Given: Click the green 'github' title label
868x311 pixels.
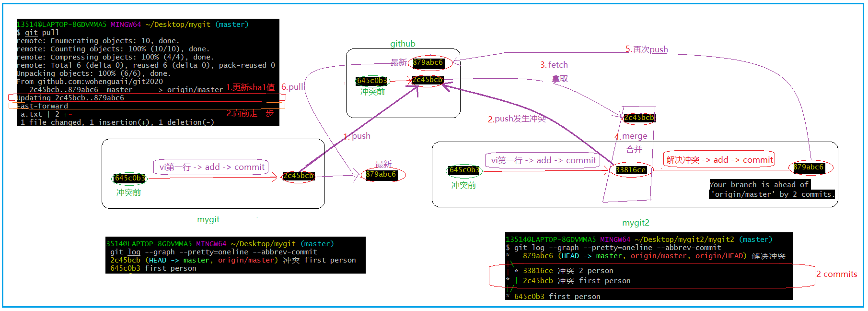Looking at the screenshot, I should point(403,44).
